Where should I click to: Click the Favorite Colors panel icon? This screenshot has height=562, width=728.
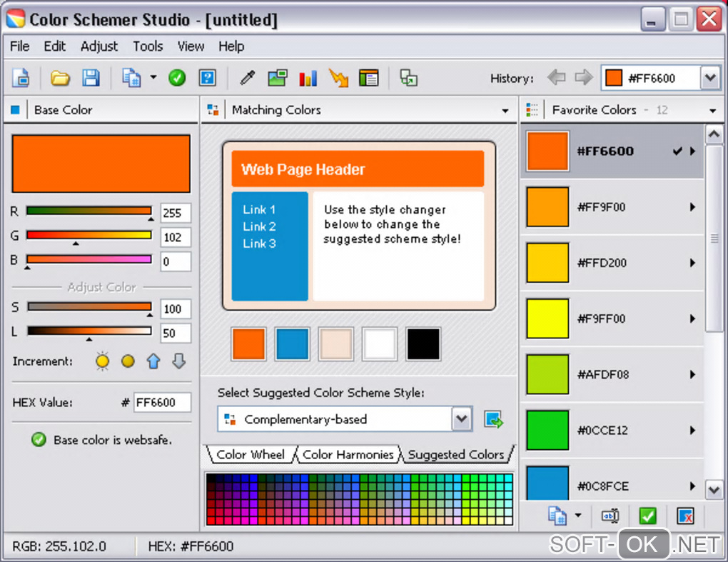[x=532, y=110]
